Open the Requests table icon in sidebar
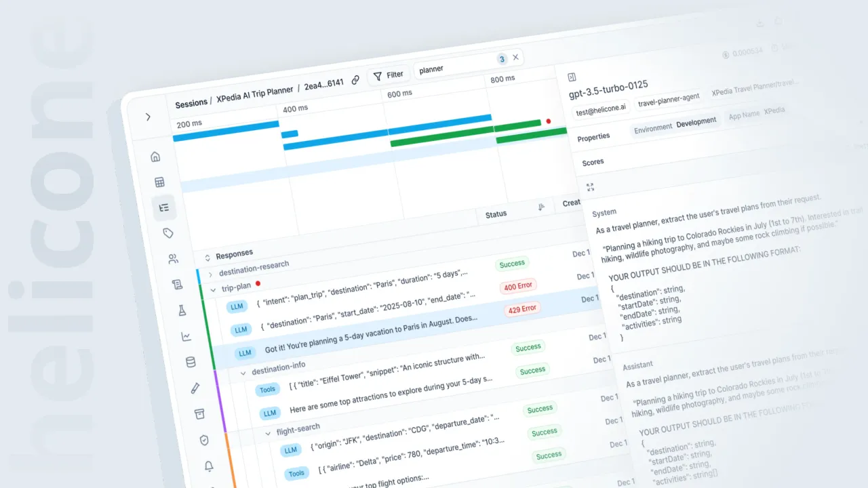The height and width of the screenshot is (488, 868). [x=159, y=182]
